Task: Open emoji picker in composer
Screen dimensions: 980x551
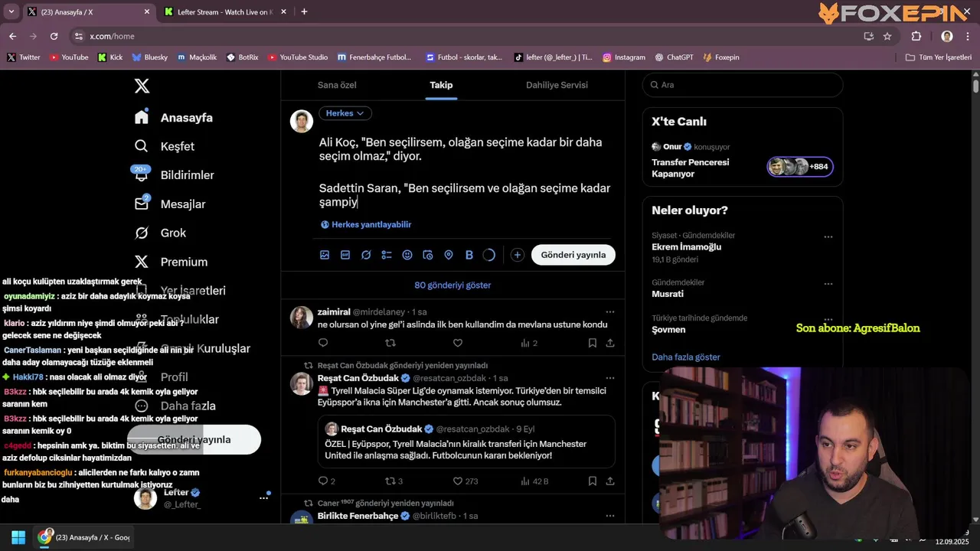Action: (407, 255)
